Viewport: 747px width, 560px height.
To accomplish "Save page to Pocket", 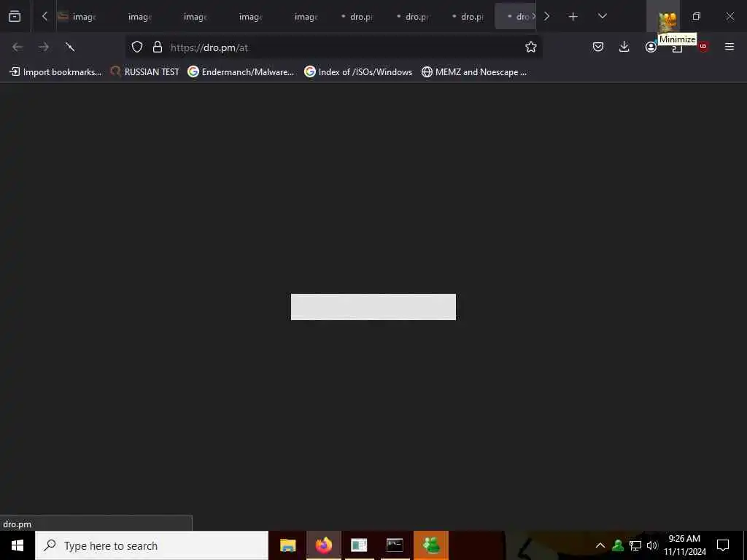I will pyautogui.click(x=598, y=47).
